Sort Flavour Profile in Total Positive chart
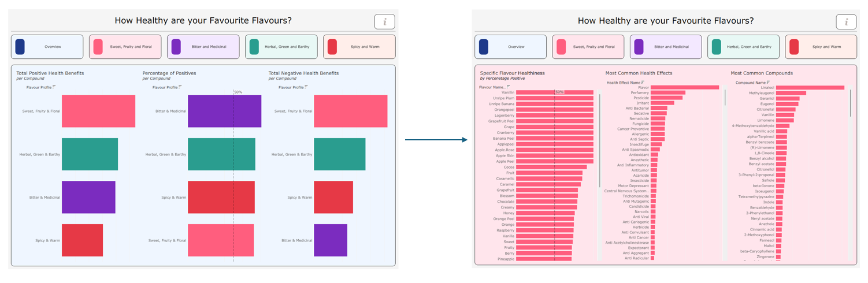 [54, 87]
